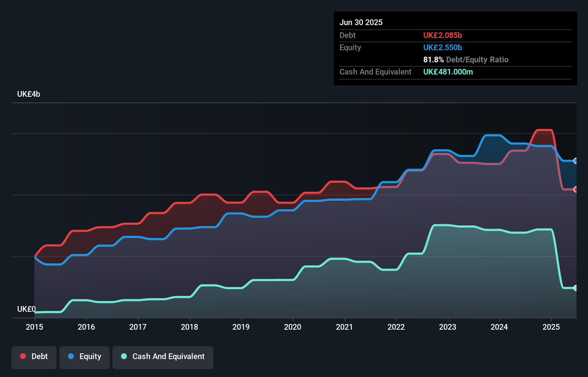Select the Debt endpoint marker on the chart
Image resolution: width=588 pixels, height=377 pixels.
(576, 190)
